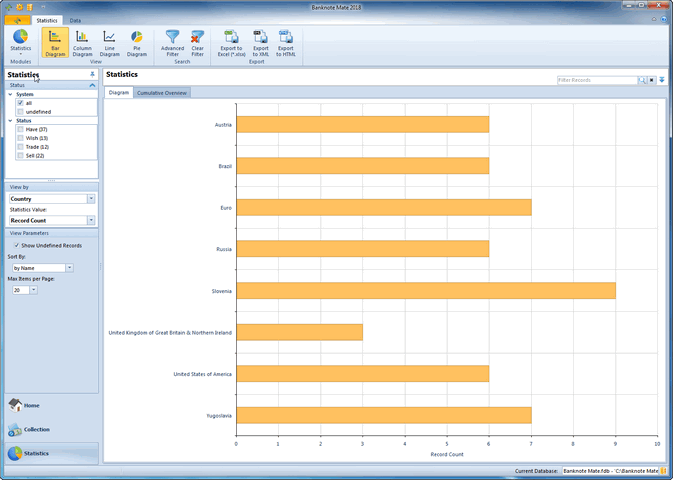Open the Country view-by dropdown
The width and height of the screenshot is (673, 480).
coord(91,199)
